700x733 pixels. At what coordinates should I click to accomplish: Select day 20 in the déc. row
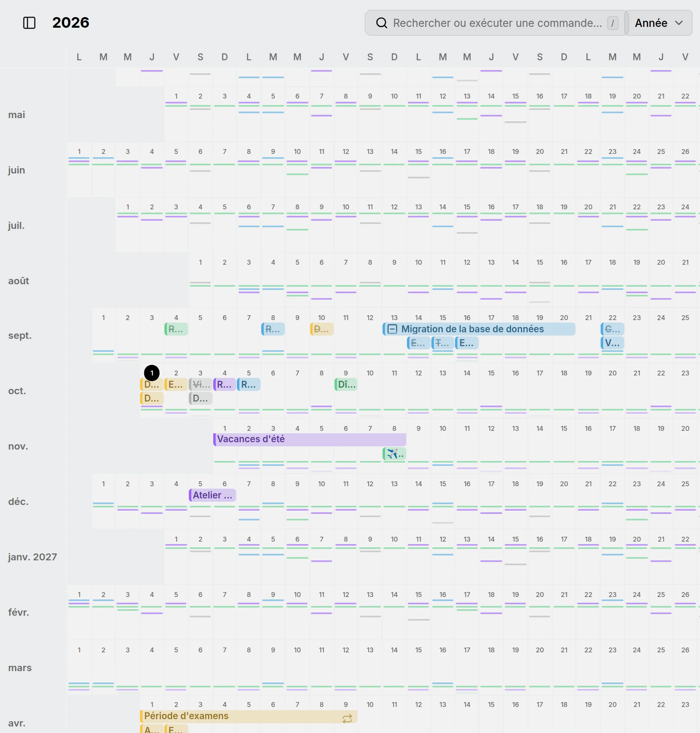(x=564, y=484)
